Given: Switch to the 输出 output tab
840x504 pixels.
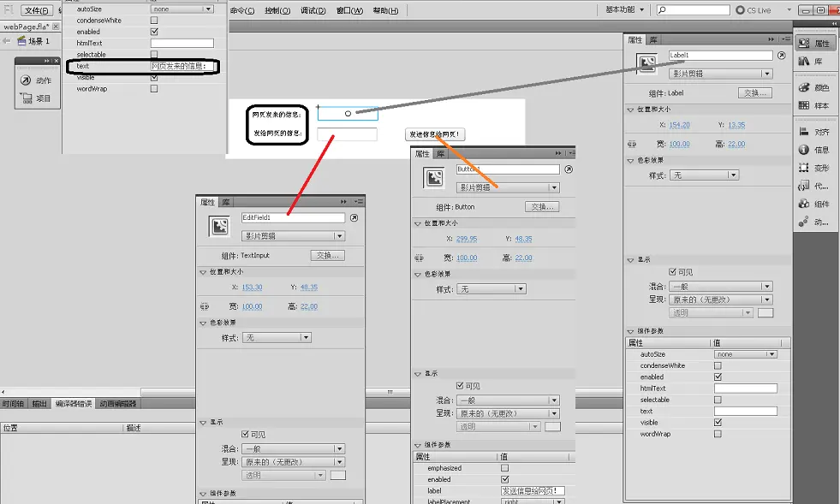Looking at the screenshot, I should pos(39,404).
